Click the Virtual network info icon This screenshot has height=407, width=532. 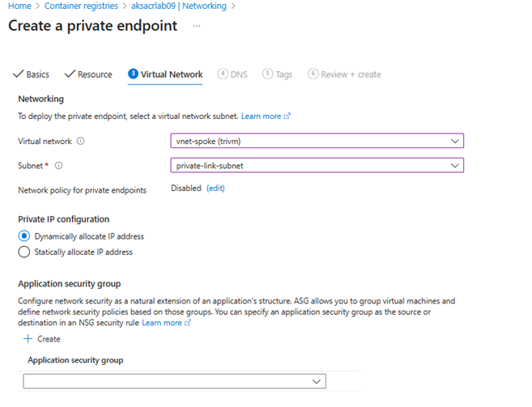[80, 141]
